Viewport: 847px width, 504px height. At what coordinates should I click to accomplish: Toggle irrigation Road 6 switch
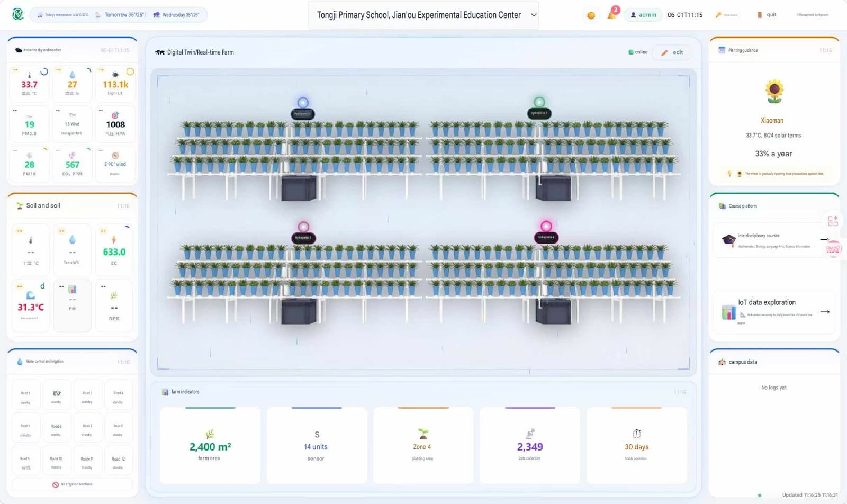click(x=56, y=430)
